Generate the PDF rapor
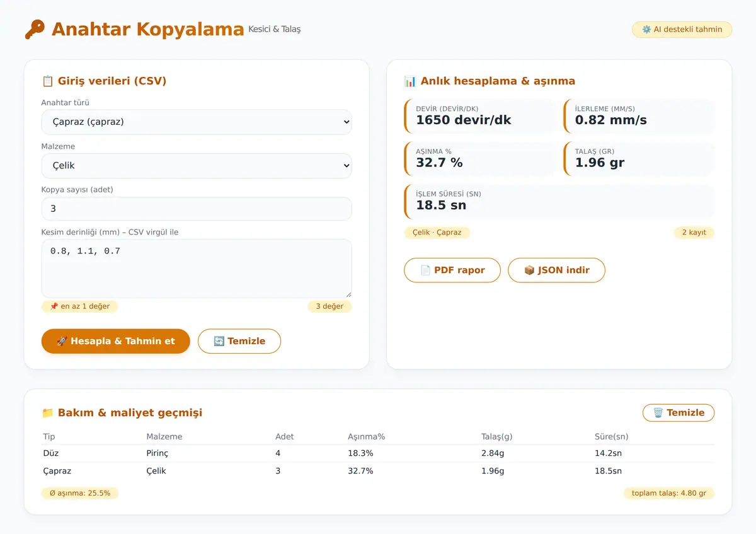Viewport: 756px width, 534px height. tap(452, 270)
